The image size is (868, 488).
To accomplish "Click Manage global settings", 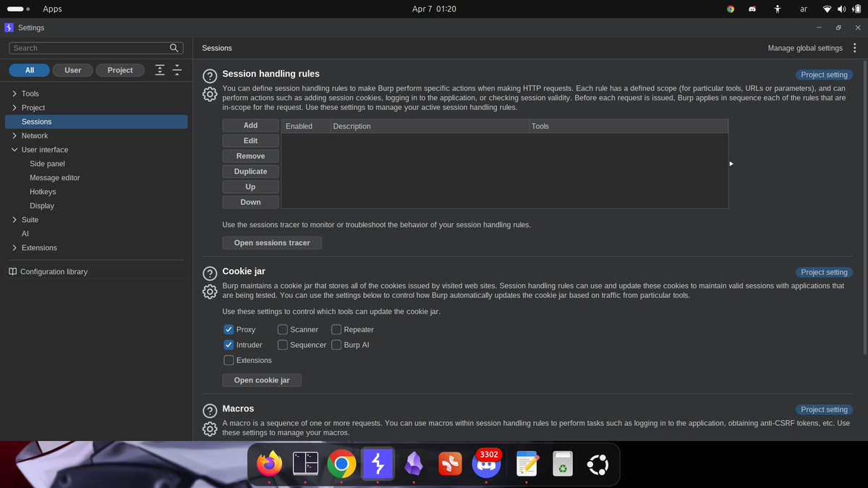I will pos(805,48).
